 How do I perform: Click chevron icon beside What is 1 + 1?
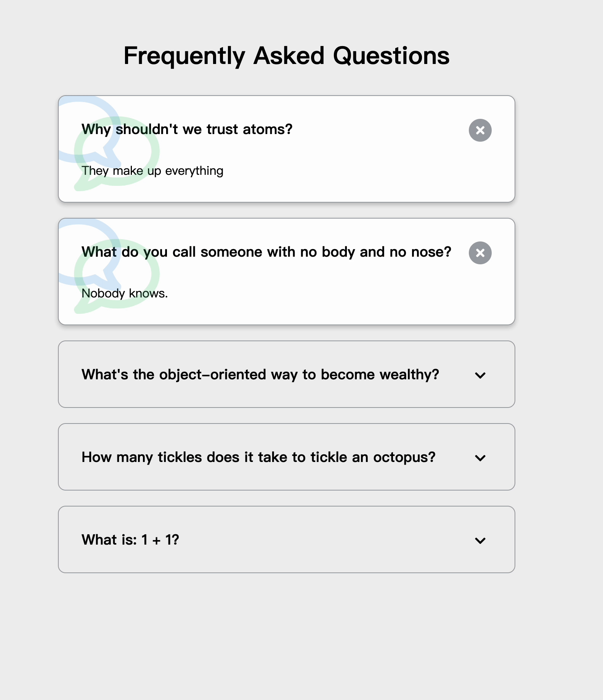coord(480,540)
